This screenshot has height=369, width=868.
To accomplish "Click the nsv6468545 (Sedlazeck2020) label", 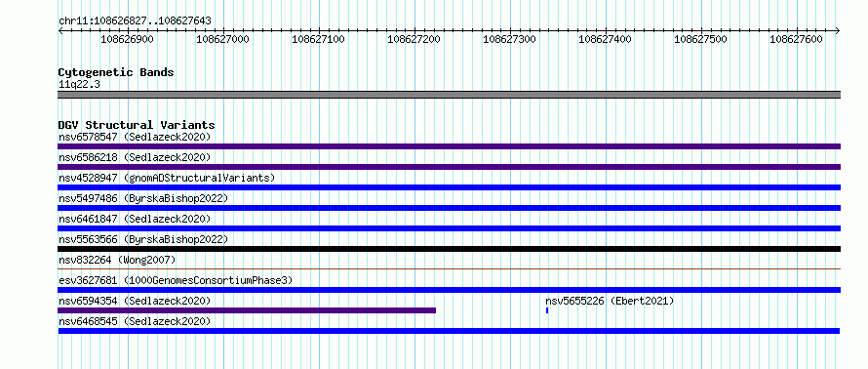I will (x=135, y=321).
